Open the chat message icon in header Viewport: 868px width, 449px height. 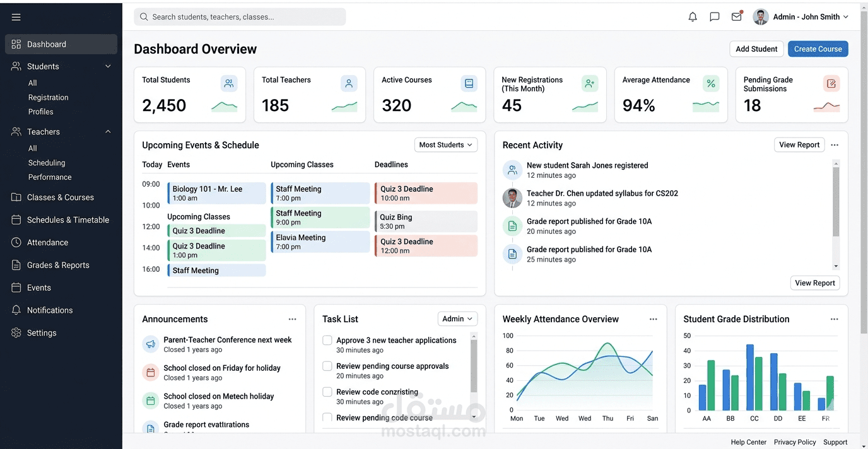715,17
